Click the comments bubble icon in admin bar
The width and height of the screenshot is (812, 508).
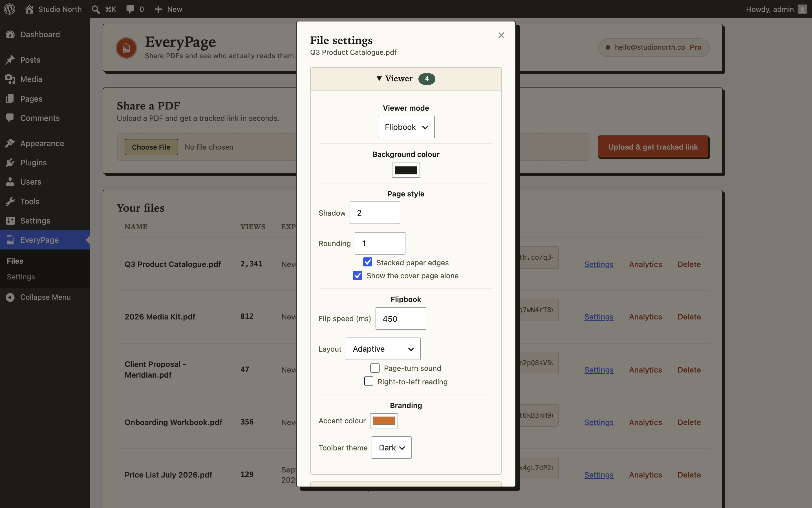pyautogui.click(x=130, y=9)
